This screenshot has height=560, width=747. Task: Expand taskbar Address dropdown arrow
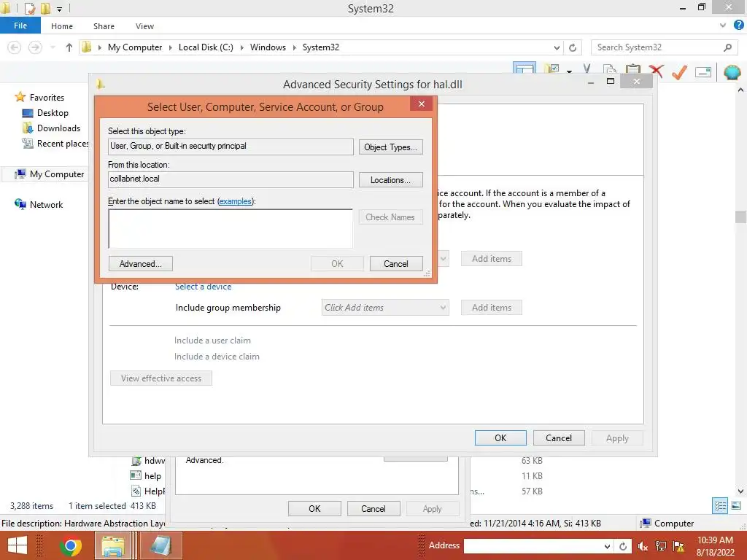pyautogui.click(x=608, y=546)
